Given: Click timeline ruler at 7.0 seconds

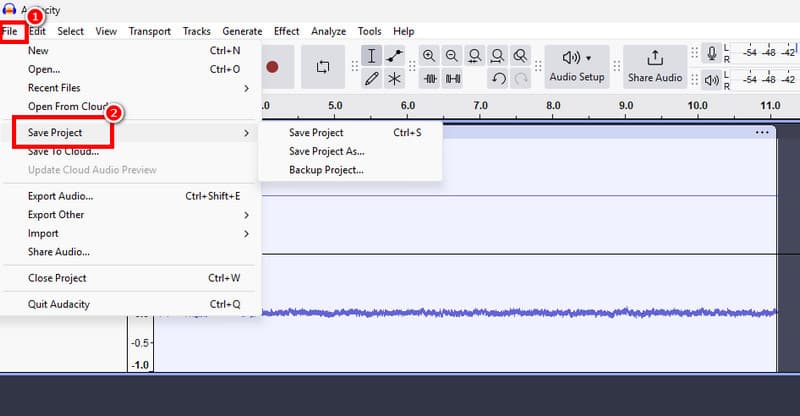Looking at the screenshot, I should [x=480, y=106].
